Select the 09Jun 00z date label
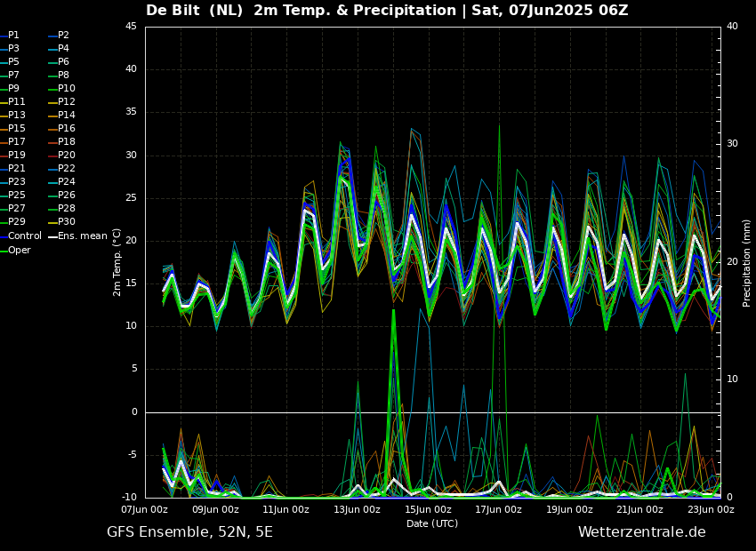 216,509
